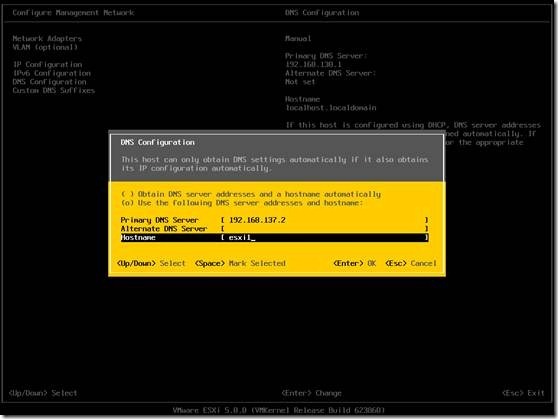Click <Enter> Change at screen bottom
The width and height of the screenshot is (558, 419).
311,393
